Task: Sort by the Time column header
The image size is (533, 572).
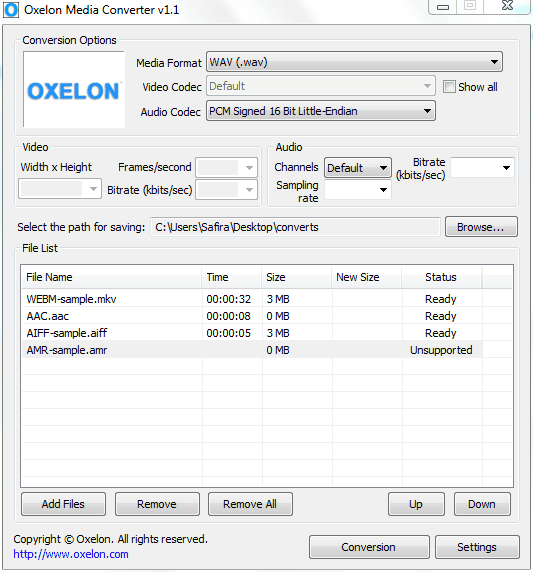Action: (231, 277)
